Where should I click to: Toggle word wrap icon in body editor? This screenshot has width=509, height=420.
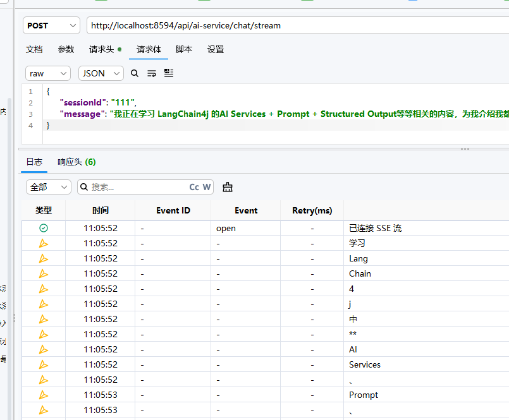(x=152, y=73)
